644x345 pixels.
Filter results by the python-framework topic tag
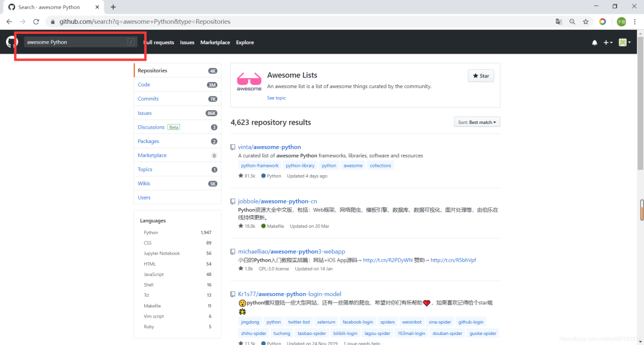[259, 165]
